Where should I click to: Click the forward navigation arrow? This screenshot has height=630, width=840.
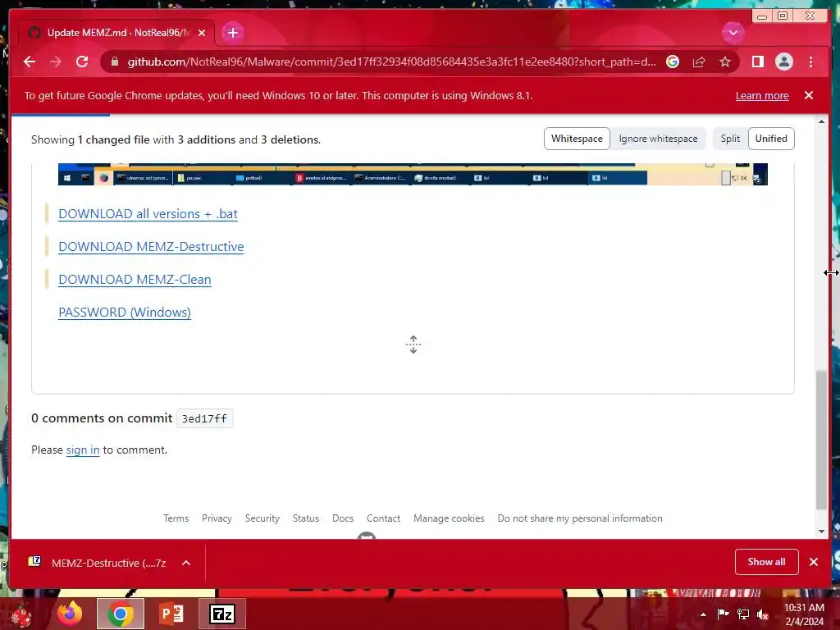coord(56,62)
